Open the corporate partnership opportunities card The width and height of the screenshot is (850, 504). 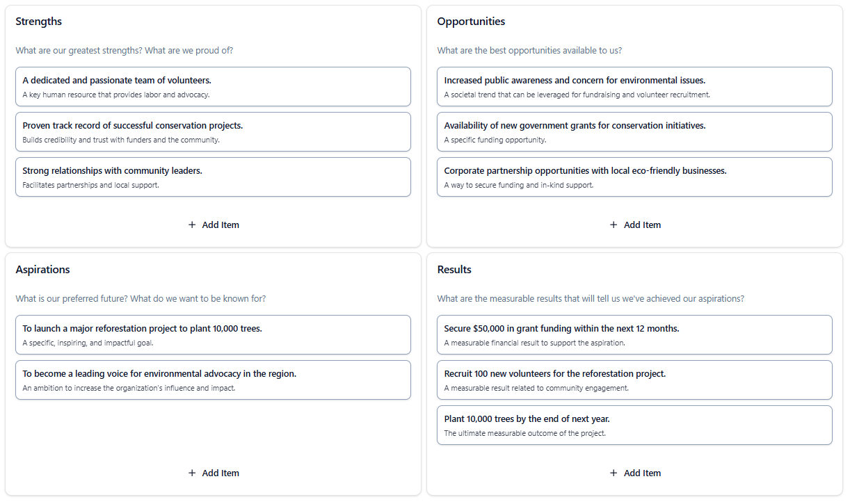click(x=634, y=177)
